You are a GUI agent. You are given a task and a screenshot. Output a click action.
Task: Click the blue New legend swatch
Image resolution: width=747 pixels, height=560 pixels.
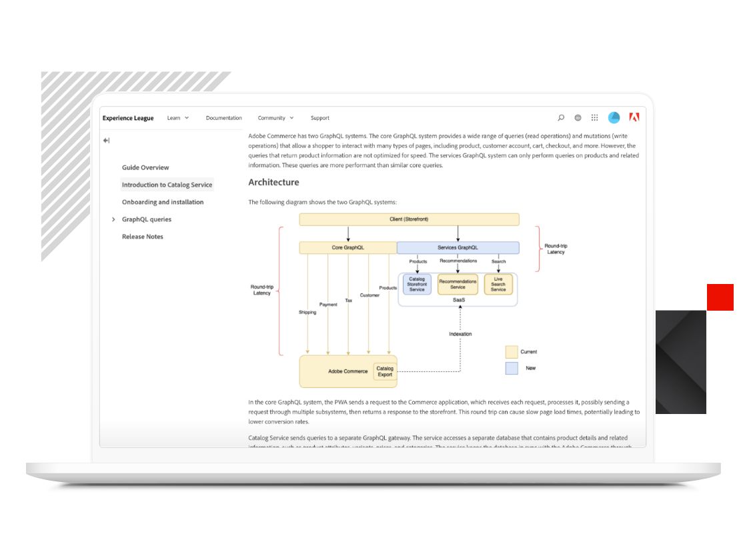[512, 368]
